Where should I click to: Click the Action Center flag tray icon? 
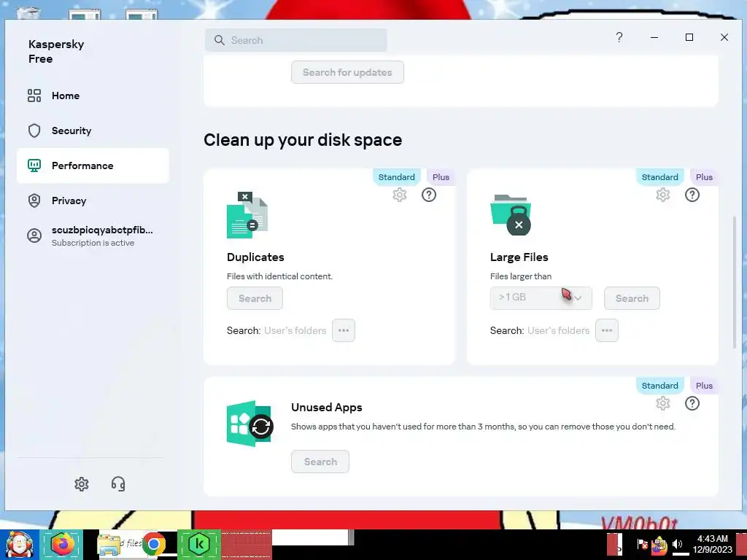click(x=642, y=544)
